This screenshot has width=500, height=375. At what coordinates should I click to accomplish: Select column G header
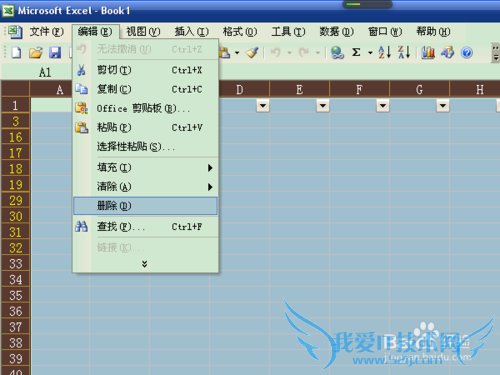click(419, 89)
